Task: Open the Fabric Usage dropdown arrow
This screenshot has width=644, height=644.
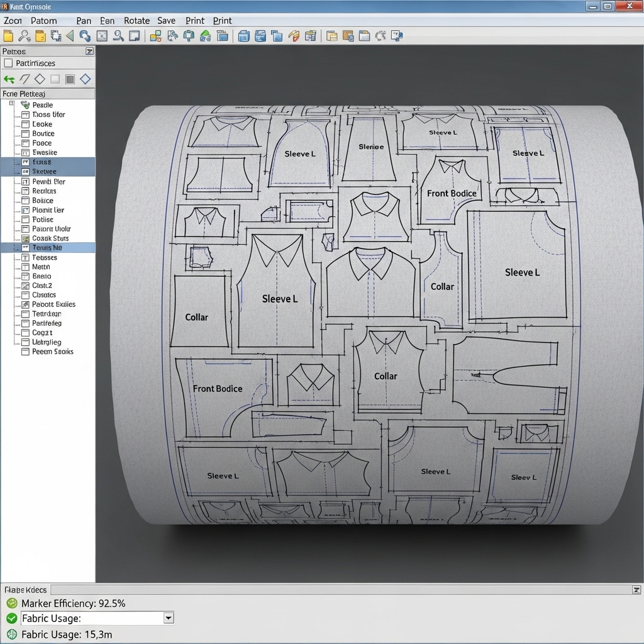Action: tap(168, 618)
